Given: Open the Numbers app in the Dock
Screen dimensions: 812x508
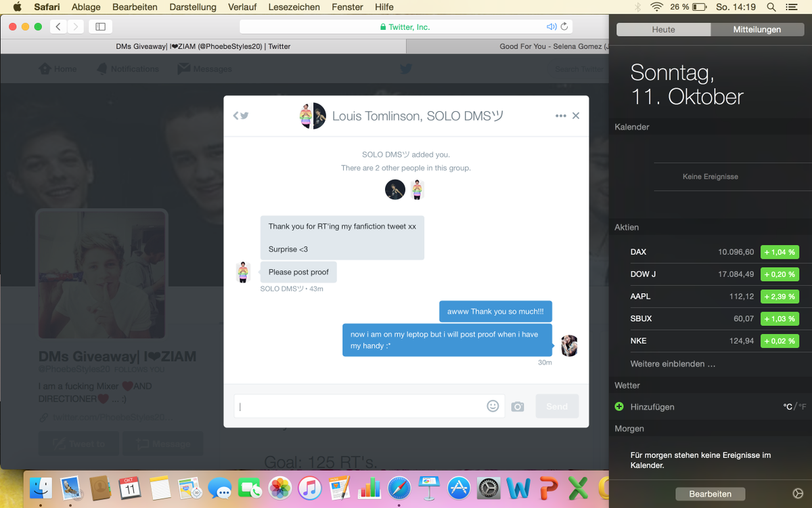Looking at the screenshot, I should pos(369,488).
